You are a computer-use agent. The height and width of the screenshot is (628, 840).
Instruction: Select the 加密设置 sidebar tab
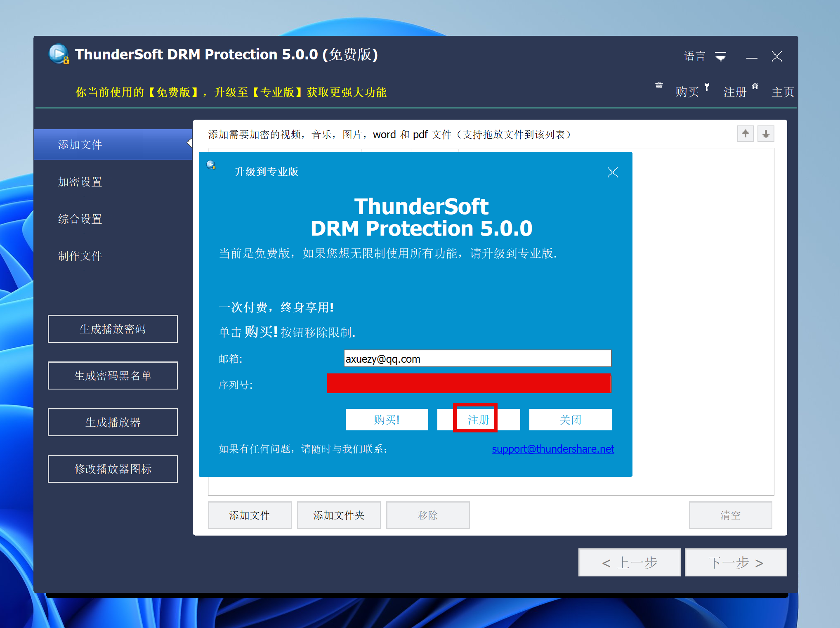click(80, 182)
